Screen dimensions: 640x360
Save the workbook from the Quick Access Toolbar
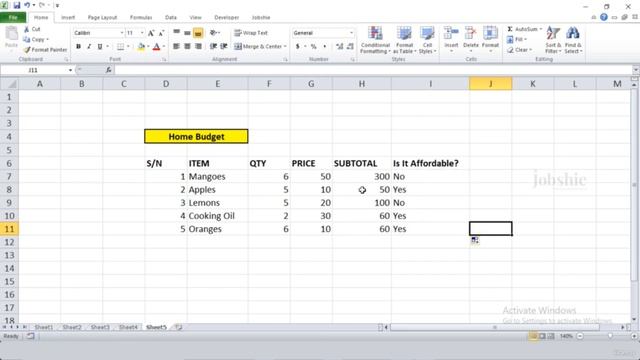tap(17, 5)
